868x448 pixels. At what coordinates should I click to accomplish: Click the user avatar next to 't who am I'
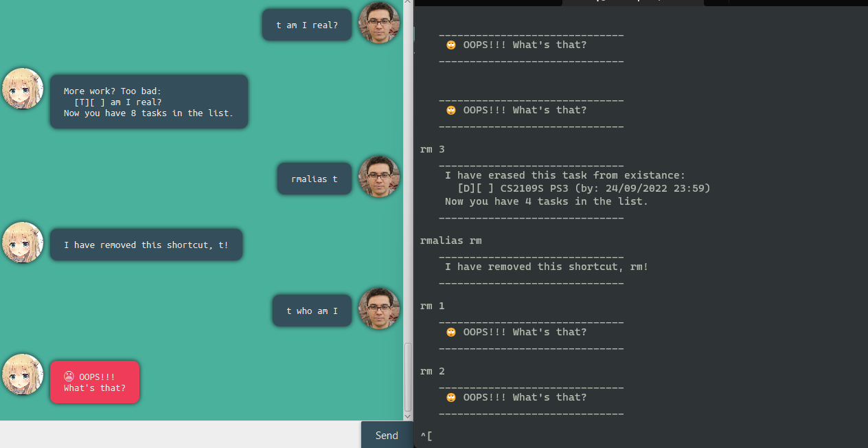click(378, 309)
